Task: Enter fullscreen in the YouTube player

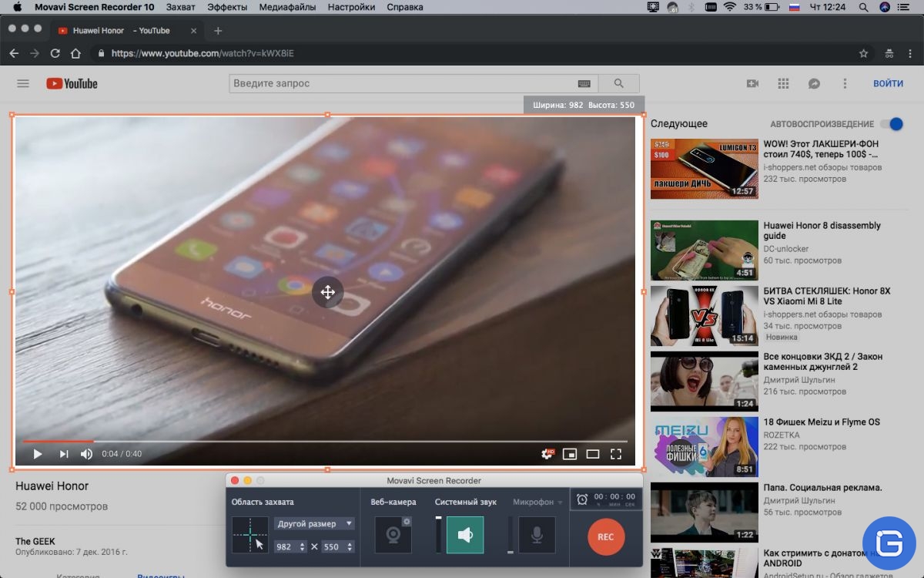Action: tap(616, 454)
